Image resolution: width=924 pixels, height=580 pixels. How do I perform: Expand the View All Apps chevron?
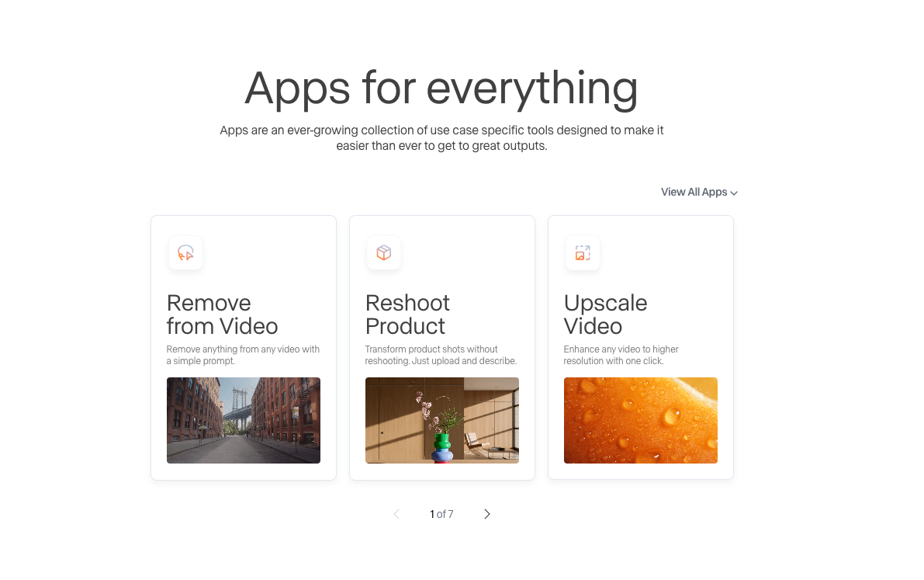(x=734, y=193)
